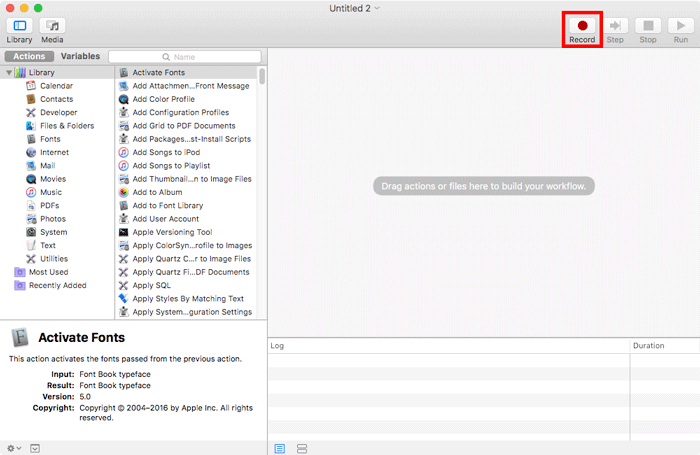Viewport: 700px width, 455px height.
Task: Select the Calendar category
Action: (x=56, y=86)
